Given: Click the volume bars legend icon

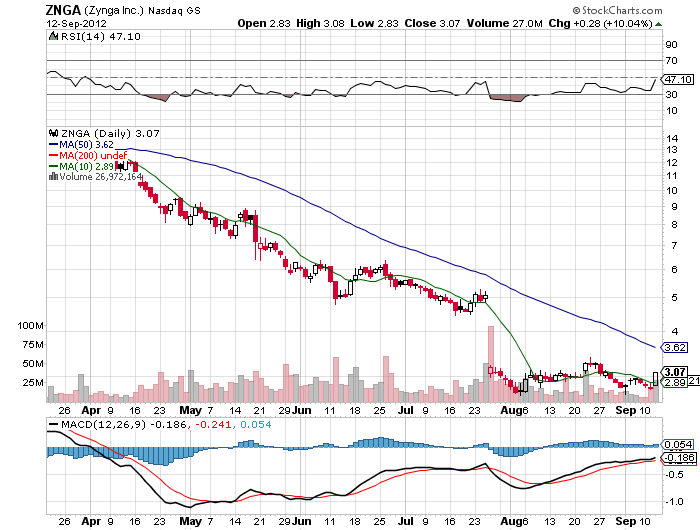Looking at the screenshot, I should [53, 176].
